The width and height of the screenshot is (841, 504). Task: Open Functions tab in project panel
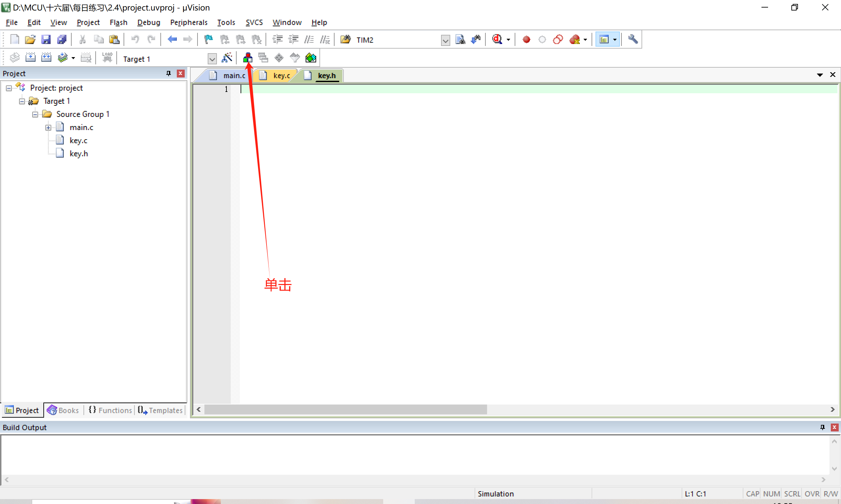(x=110, y=410)
